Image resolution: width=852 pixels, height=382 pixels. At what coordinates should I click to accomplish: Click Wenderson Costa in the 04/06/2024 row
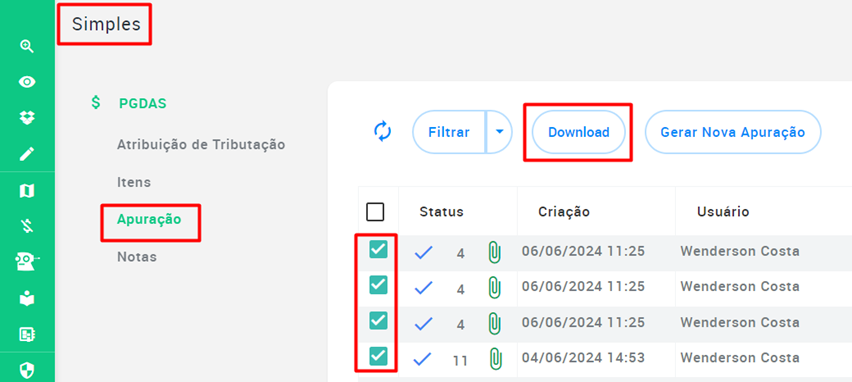click(x=740, y=358)
